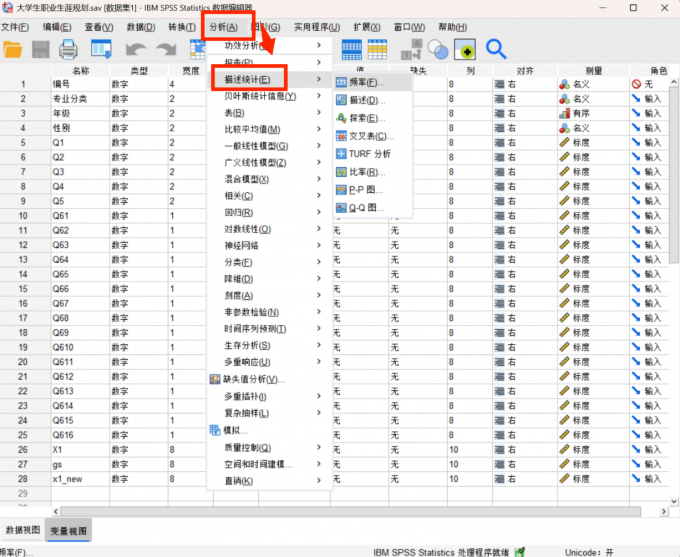Click the variable name cell 专业分类
The width and height of the screenshot is (680, 557).
pyautogui.click(x=80, y=99)
